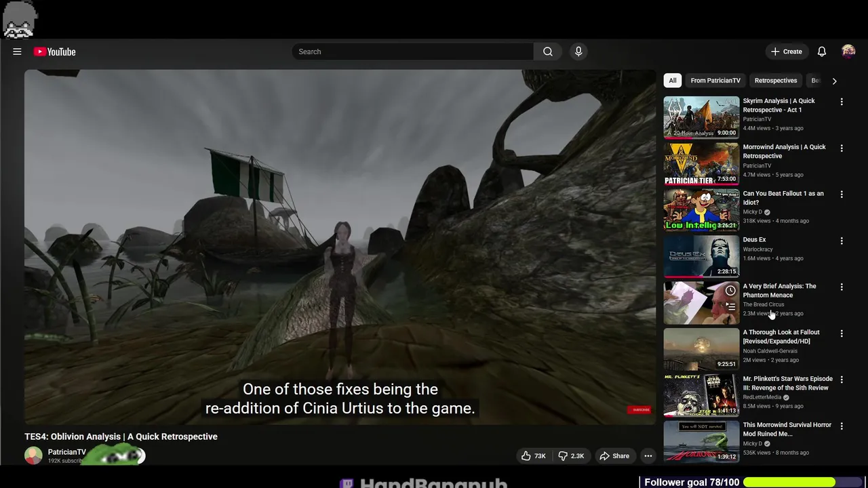
Task: Select the From PatricianTV chip
Action: tap(715, 81)
